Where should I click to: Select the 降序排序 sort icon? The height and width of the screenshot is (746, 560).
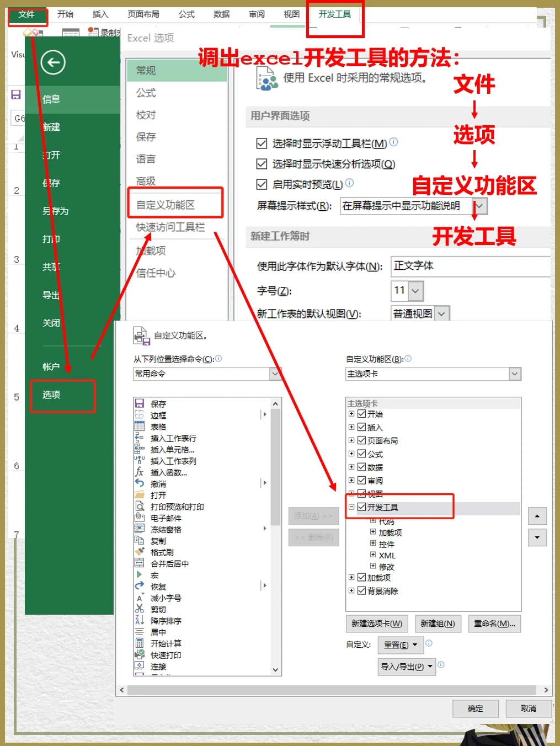(x=140, y=620)
